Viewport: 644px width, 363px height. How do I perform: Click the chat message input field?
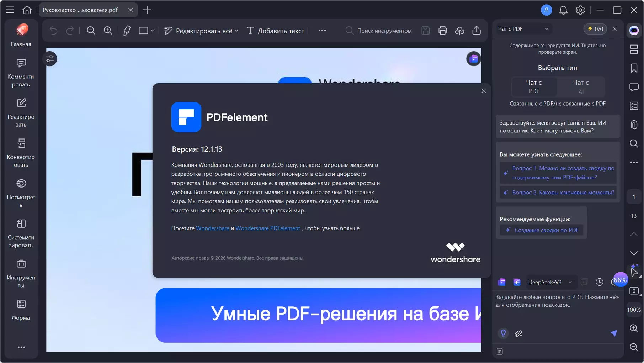558,308
